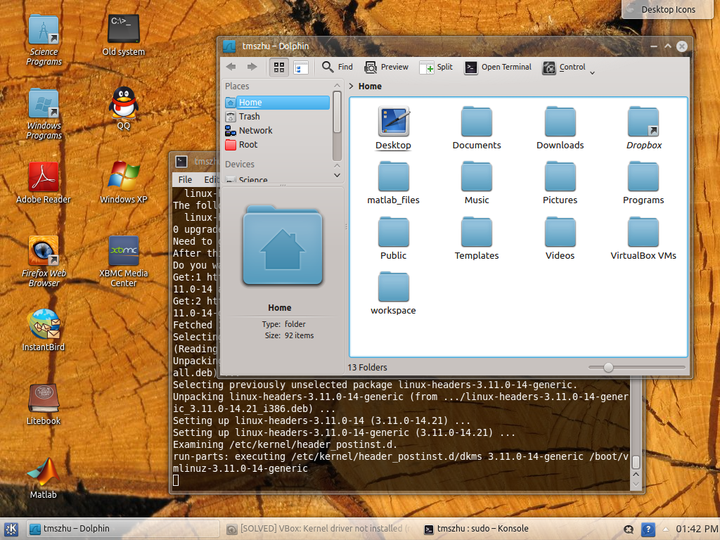Launch Matlab from desktop

pos(44,478)
